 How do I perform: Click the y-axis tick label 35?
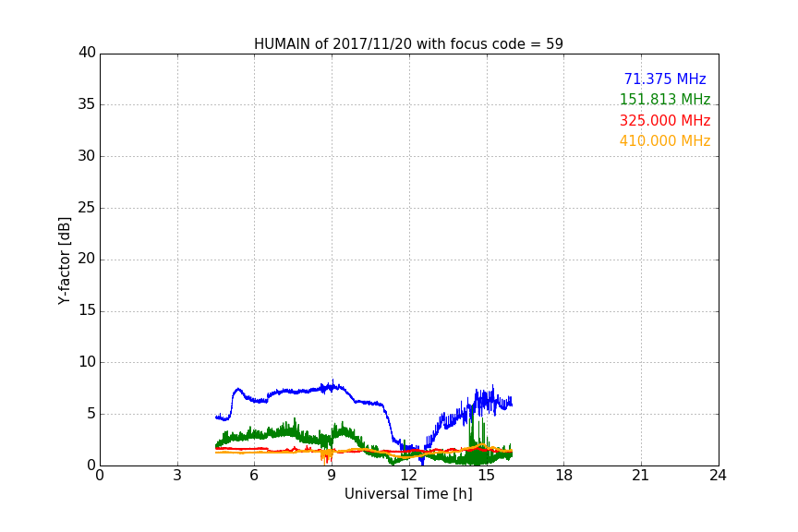pos(87,104)
